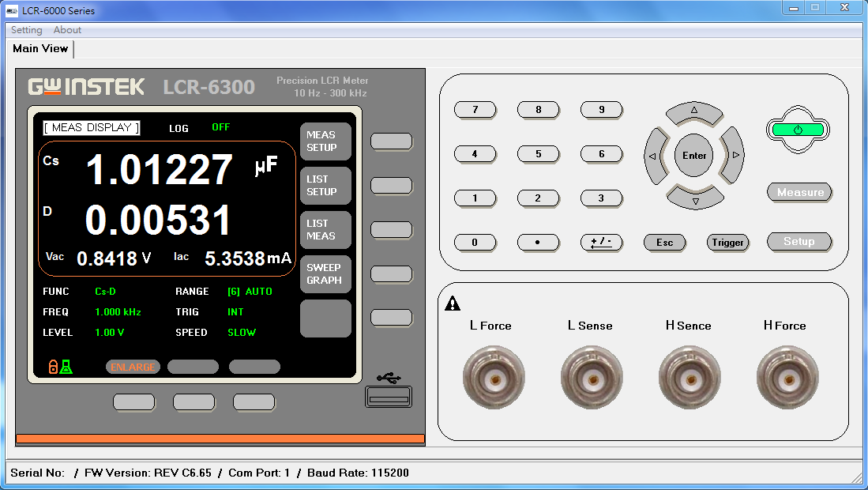Select the TRIG value INT
Screen dimensions: 868x490
(235, 312)
